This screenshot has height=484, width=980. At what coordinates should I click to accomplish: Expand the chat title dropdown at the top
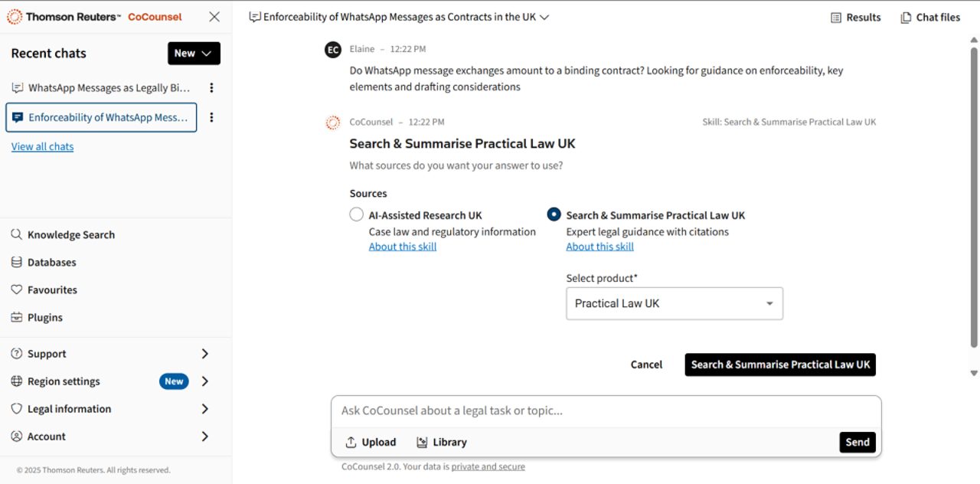[x=544, y=16]
